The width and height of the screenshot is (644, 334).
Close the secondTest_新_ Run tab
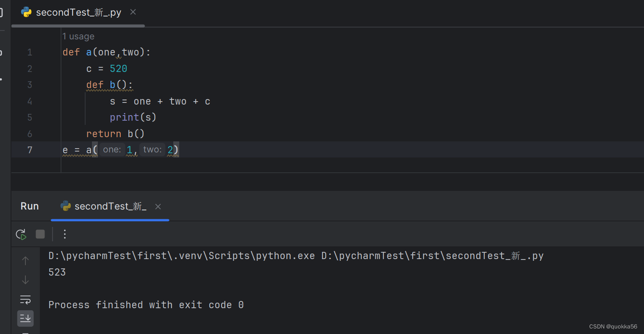(x=158, y=207)
